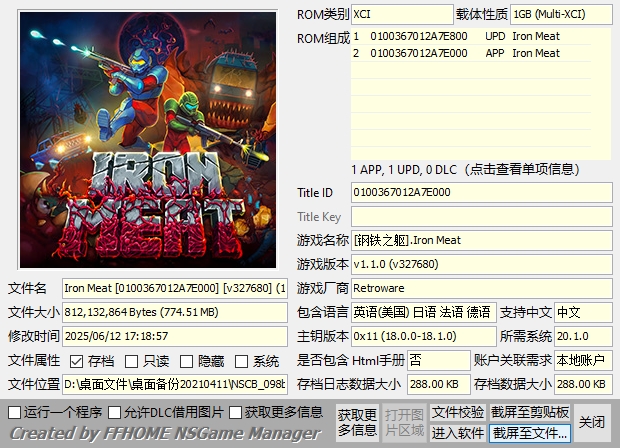This screenshot has height=448, width=620.
Task: Click the 文件名 filename text field
Action: click(175, 288)
